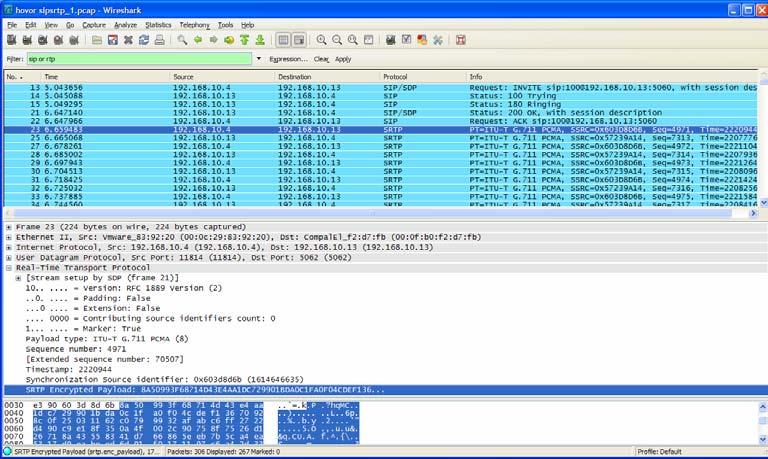
Task: Open the File menu
Action: click(x=12, y=24)
